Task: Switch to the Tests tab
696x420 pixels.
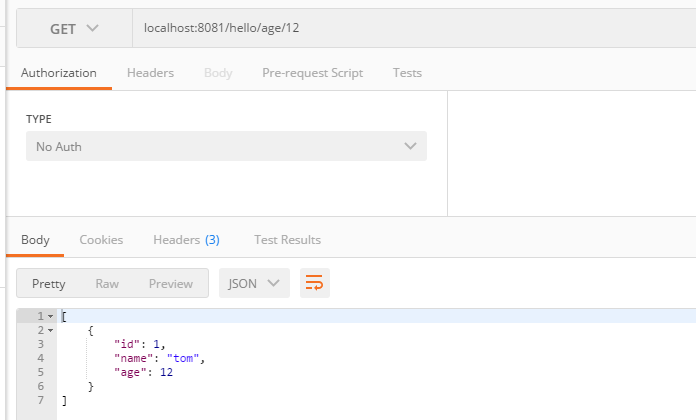Action: pyautogui.click(x=407, y=73)
